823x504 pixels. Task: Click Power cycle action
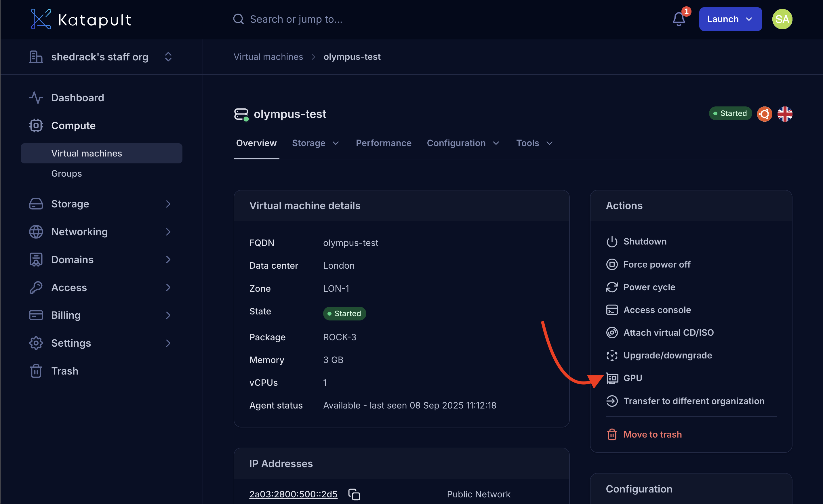click(649, 287)
